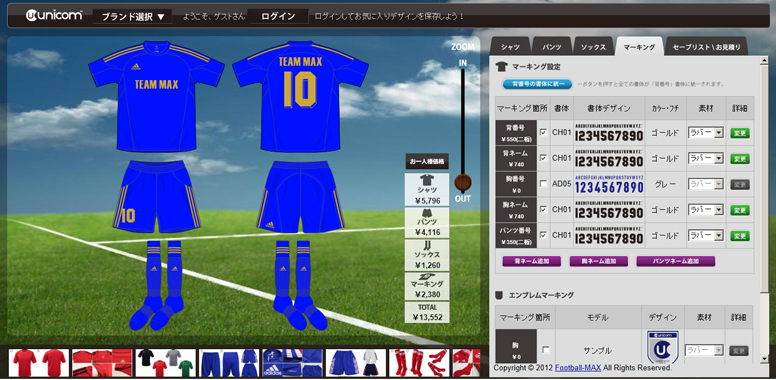Switch to the シャツ tab
The image size is (776, 380).
click(510, 47)
